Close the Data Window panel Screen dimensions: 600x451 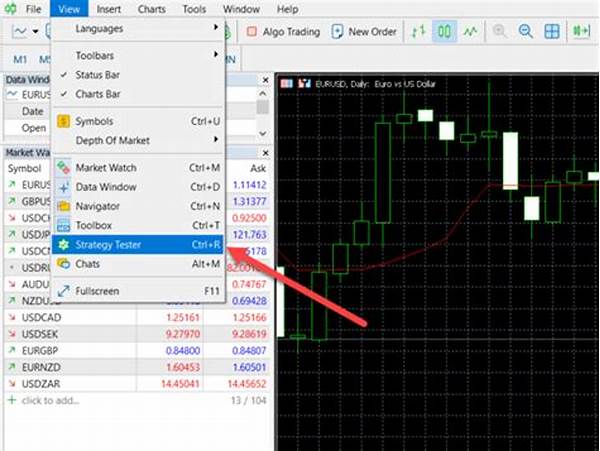[x=266, y=80]
